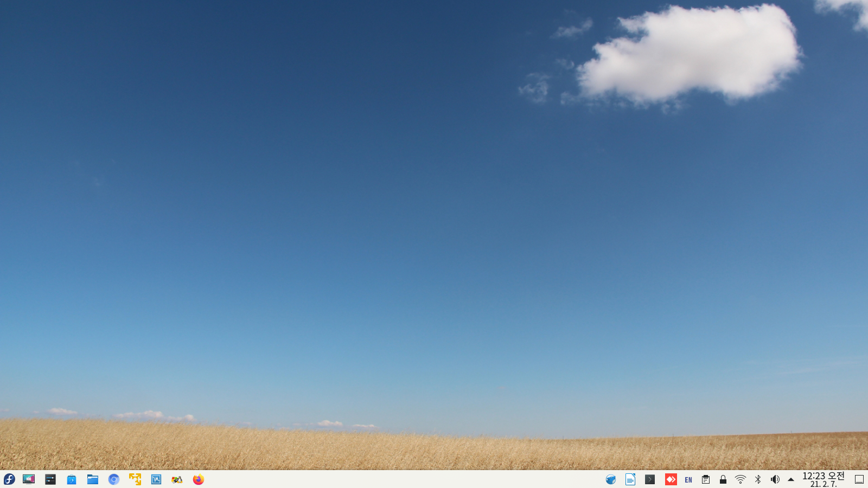Open the Wi-Fi networks tray icon
The height and width of the screenshot is (488, 868).
tap(741, 479)
